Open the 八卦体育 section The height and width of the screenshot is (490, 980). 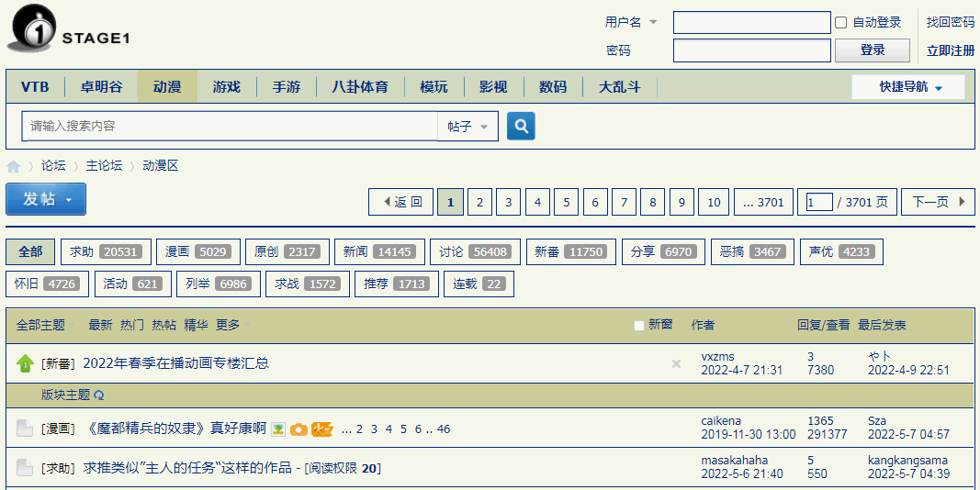(x=360, y=87)
